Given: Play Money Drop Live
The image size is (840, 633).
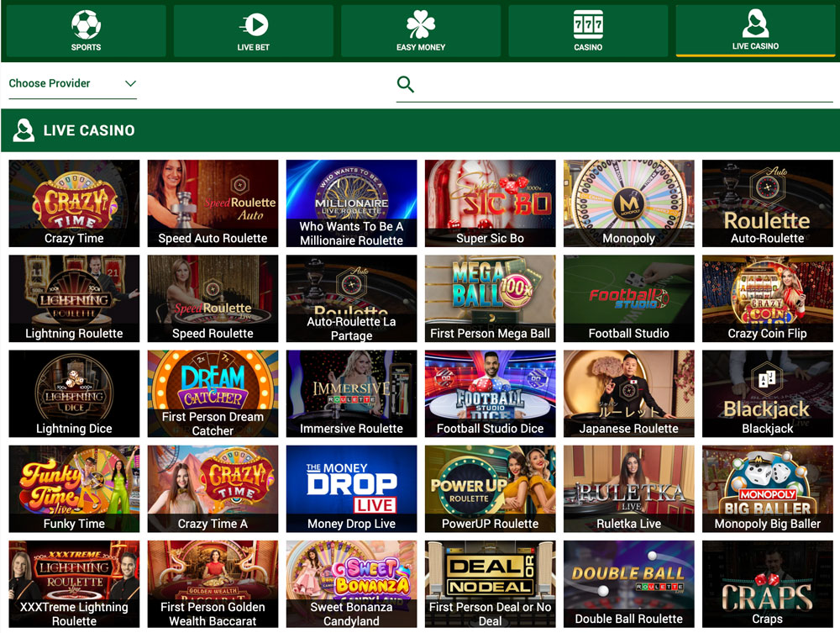Looking at the screenshot, I should tap(351, 488).
